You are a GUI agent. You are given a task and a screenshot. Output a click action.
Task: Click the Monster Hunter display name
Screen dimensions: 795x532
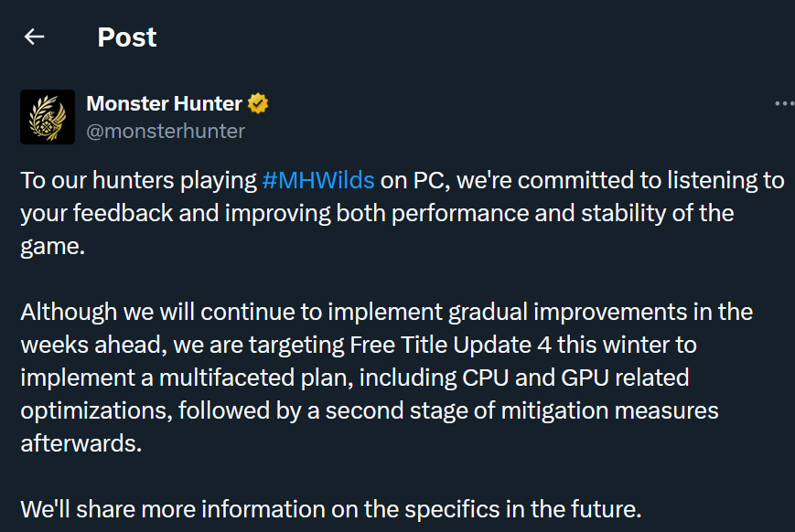pyautogui.click(x=164, y=104)
